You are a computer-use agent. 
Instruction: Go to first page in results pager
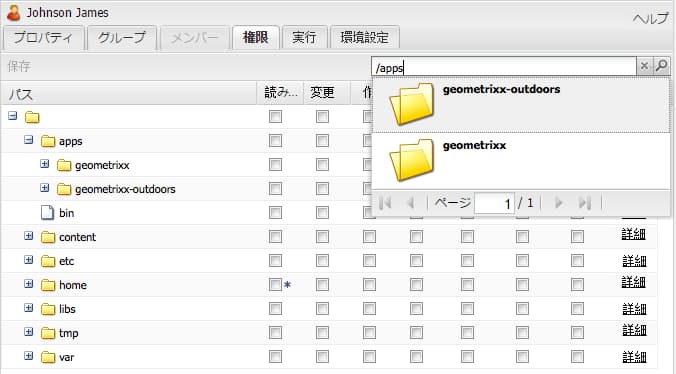[385, 203]
